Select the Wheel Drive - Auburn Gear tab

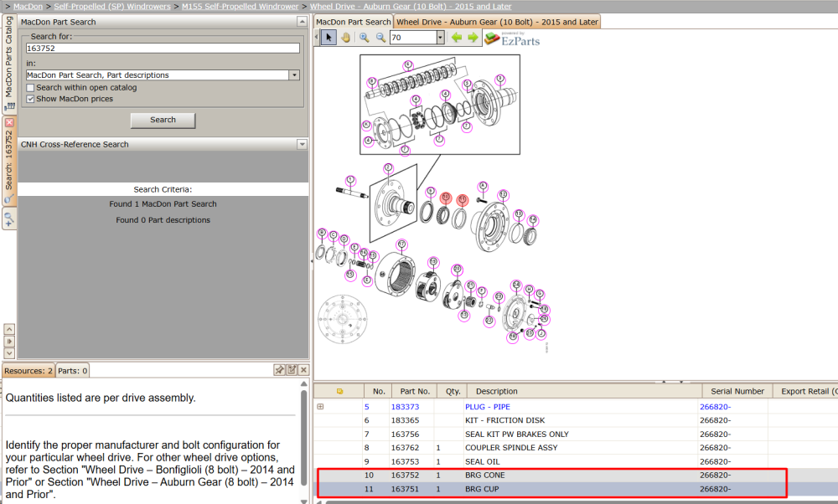[x=497, y=22]
